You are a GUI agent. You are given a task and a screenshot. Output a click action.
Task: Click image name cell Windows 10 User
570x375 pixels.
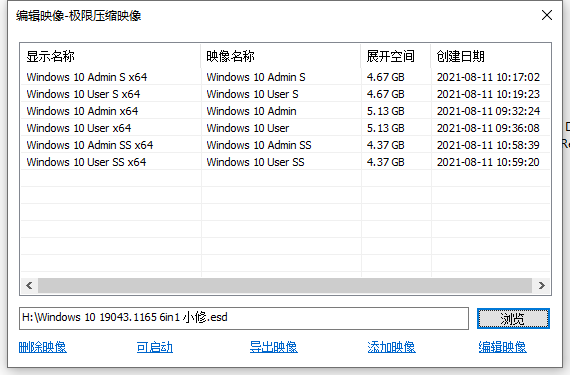[248, 128]
